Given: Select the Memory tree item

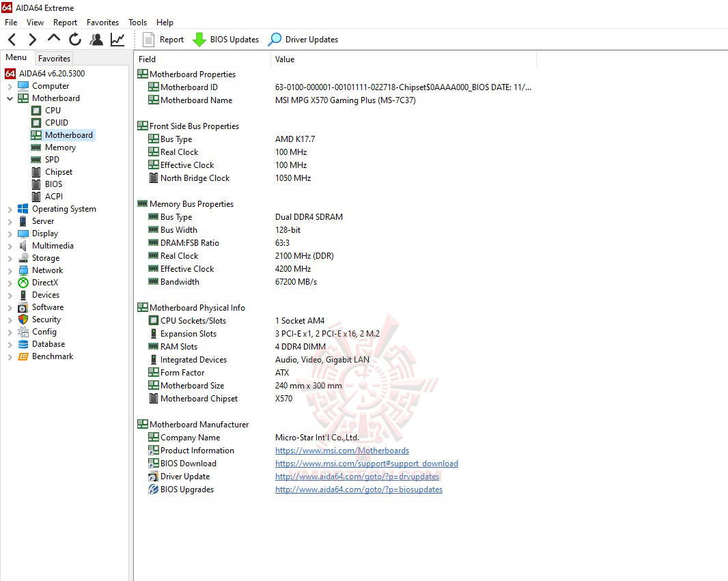Looking at the screenshot, I should 60,147.
